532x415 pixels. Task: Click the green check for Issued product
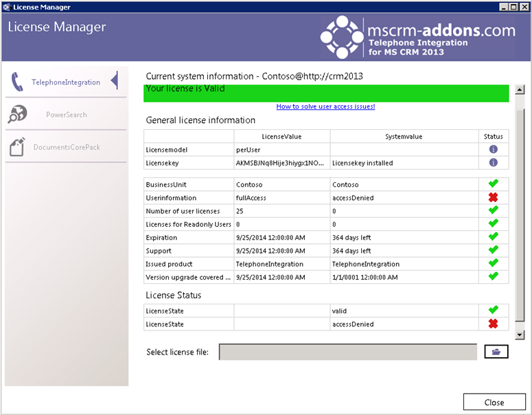click(494, 263)
